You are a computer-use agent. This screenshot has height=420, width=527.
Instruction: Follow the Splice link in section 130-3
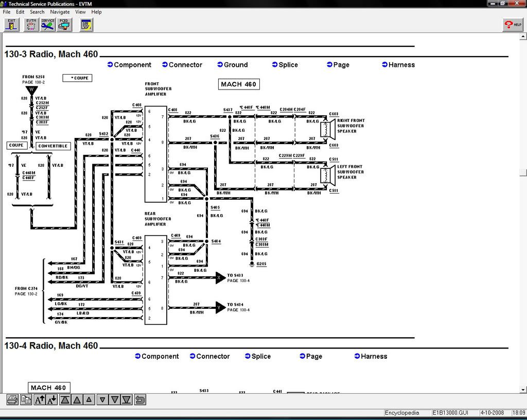click(x=285, y=65)
